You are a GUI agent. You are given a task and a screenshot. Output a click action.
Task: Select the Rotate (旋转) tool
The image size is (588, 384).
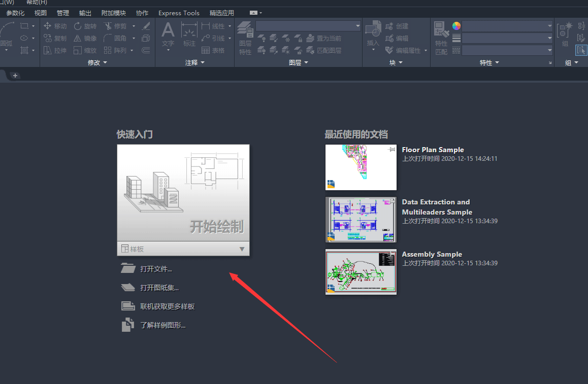coord(85,26)
